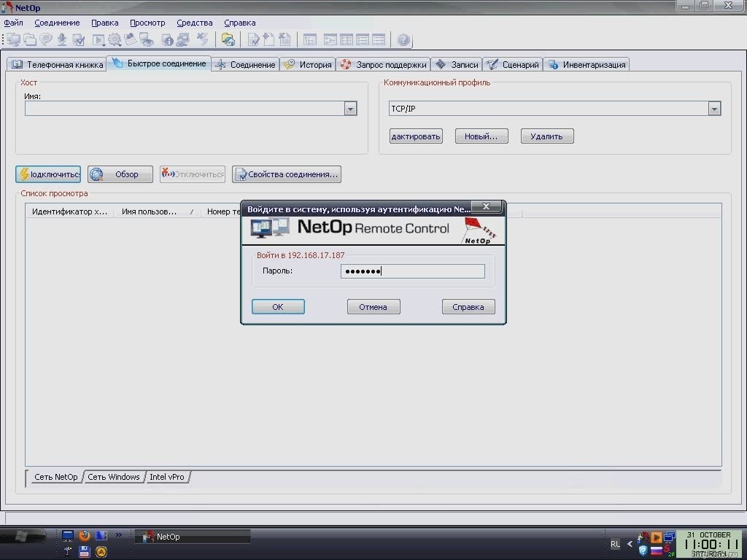Open the Правка menu
The height and width of the screenshot is (560, 747).
click(105, 23)
